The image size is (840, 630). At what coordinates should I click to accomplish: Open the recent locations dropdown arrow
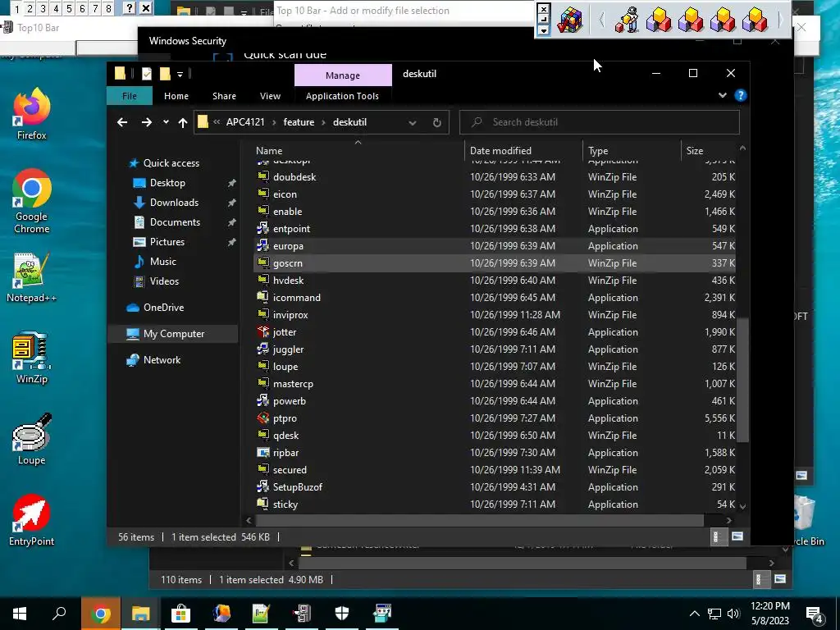(x=166, y=122)
